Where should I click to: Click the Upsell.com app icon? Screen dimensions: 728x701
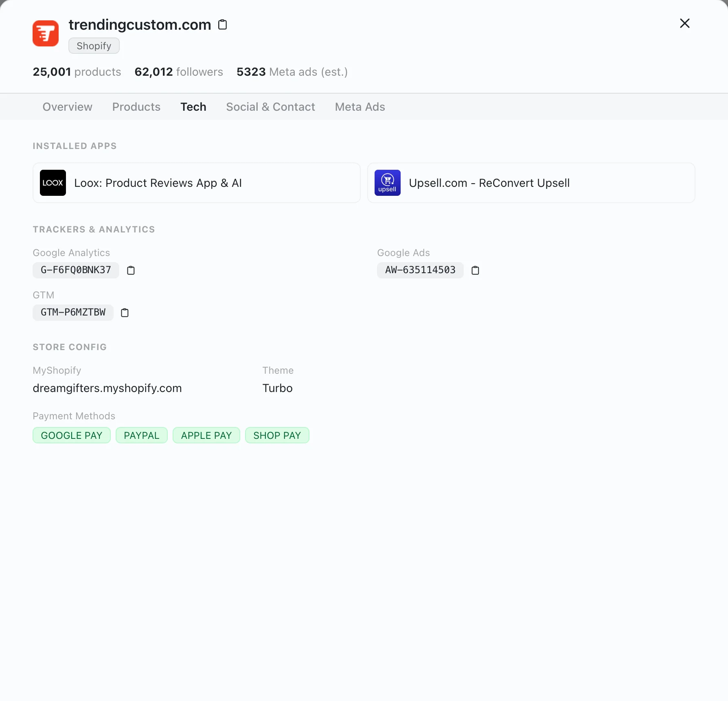point(387,183)
